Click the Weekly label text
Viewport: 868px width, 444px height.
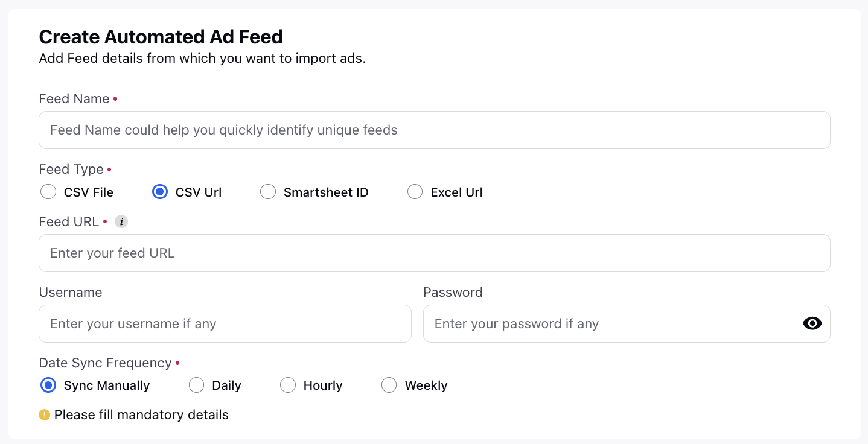click(426, 386)
